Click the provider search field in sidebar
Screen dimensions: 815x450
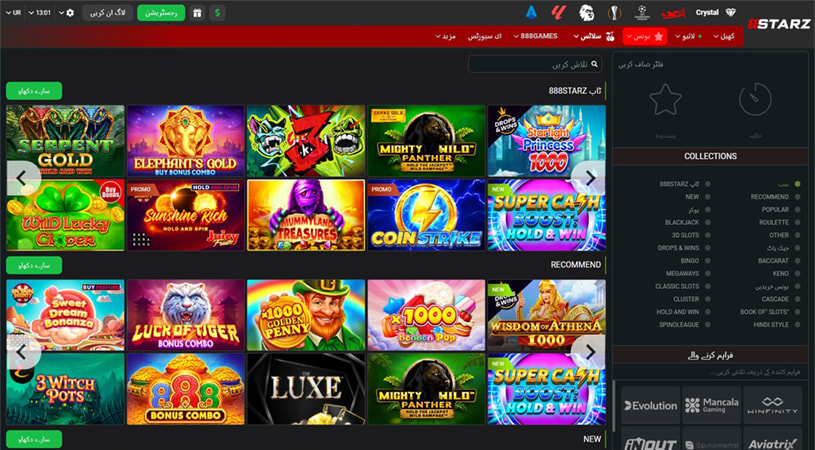tap(709, 372)
